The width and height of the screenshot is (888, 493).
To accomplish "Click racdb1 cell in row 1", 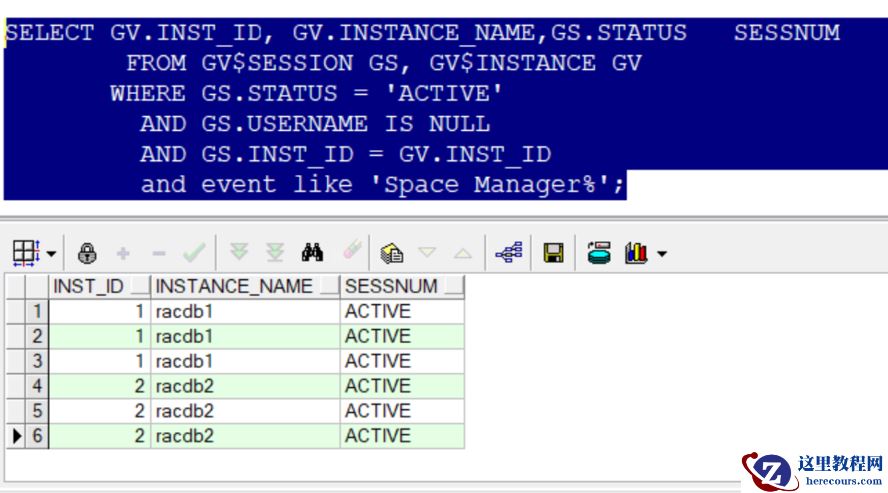I will coord(245,311).
